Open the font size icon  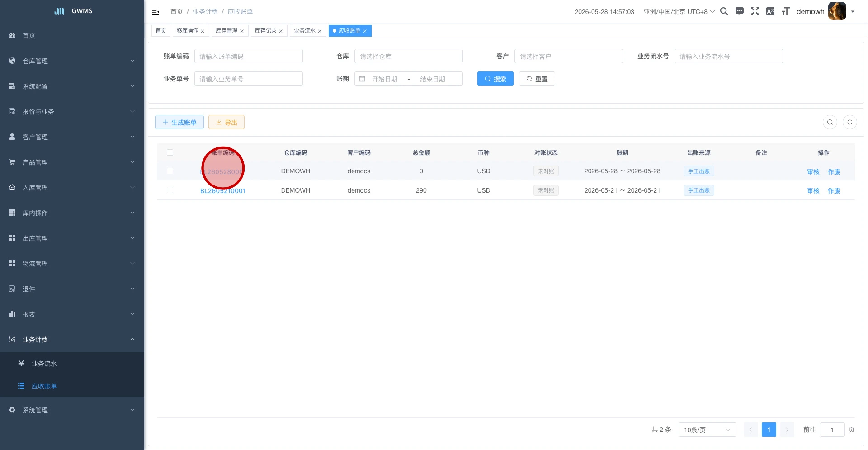tap(786, 11)
